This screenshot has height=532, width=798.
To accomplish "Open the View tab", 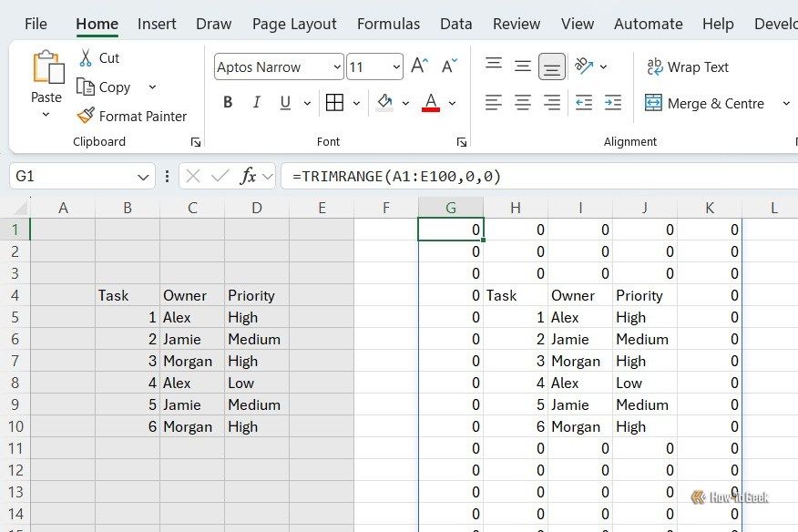I will (578, 24).
